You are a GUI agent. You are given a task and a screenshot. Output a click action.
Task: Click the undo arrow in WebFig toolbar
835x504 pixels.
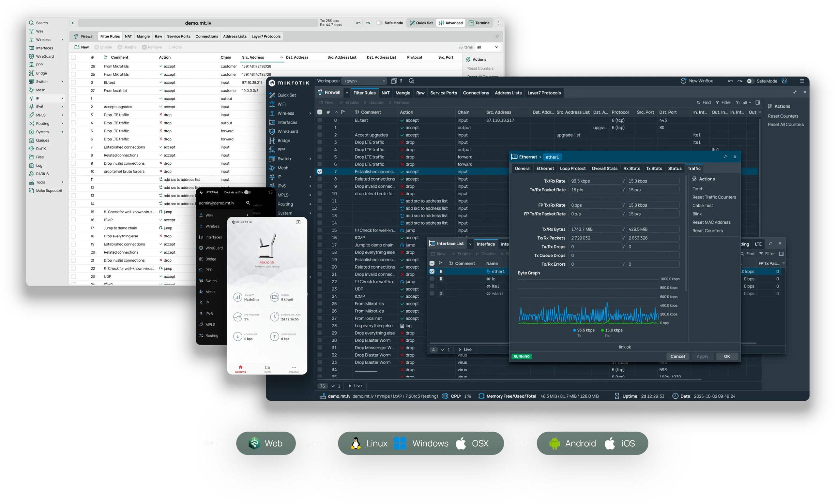358,23
